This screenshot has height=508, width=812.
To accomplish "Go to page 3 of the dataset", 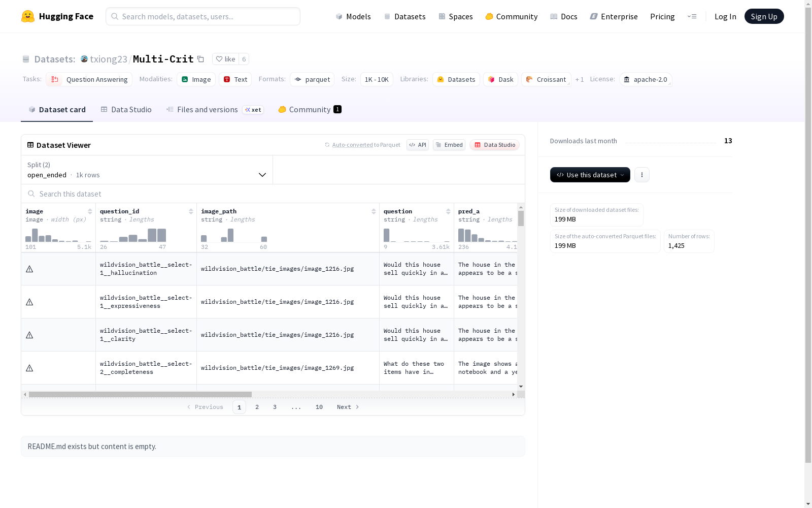I will pyautogui.click(x=275, y=407).
